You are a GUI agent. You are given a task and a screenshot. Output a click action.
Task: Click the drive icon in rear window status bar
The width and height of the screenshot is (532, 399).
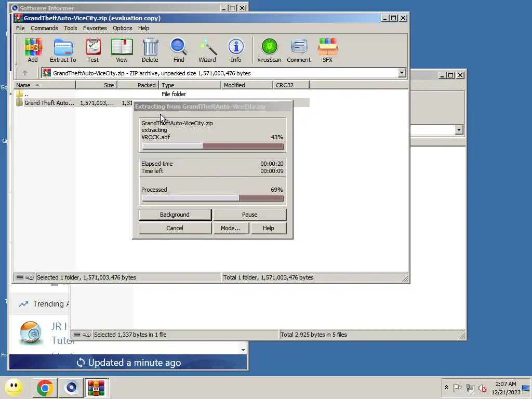(x=77, y=335)
